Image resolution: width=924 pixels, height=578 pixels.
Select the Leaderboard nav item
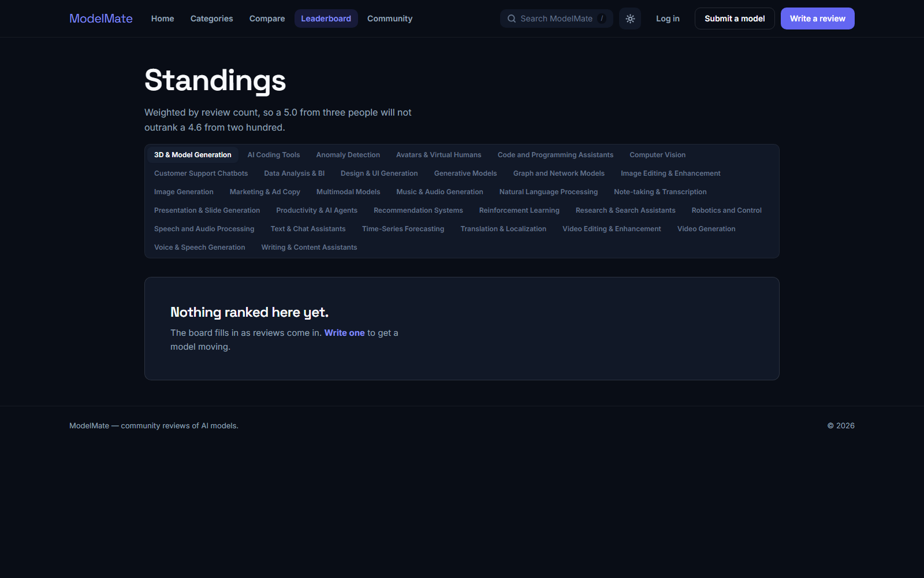[x=326, y=18]
